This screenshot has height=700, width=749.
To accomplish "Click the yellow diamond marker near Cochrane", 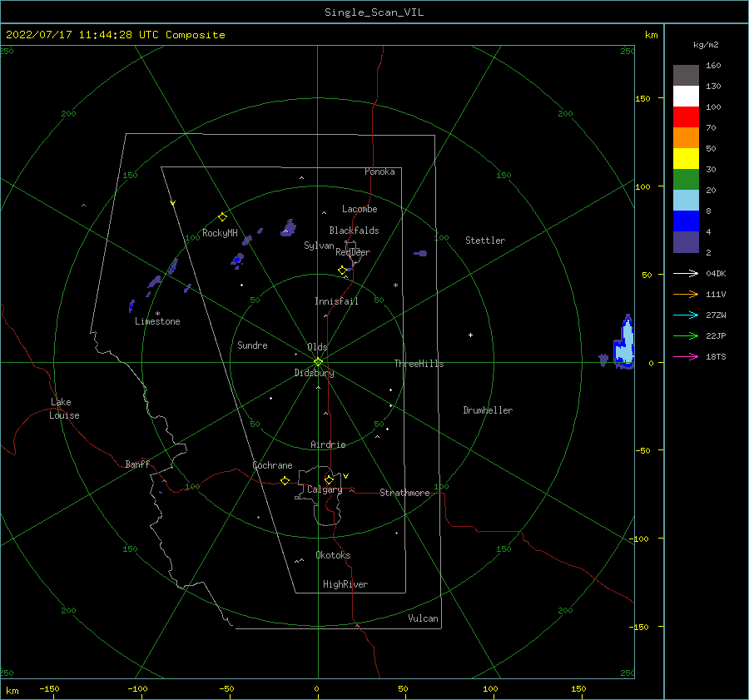I will click(x=285, y=480).
